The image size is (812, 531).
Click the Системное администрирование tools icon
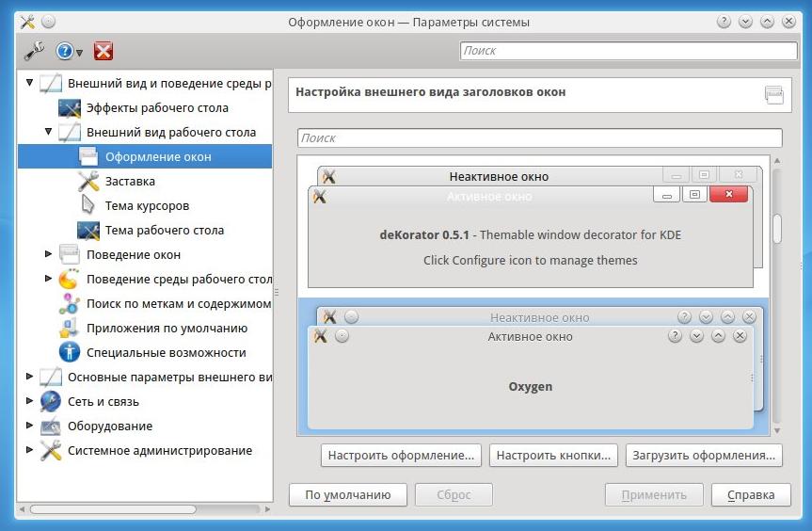pos(51,450)
